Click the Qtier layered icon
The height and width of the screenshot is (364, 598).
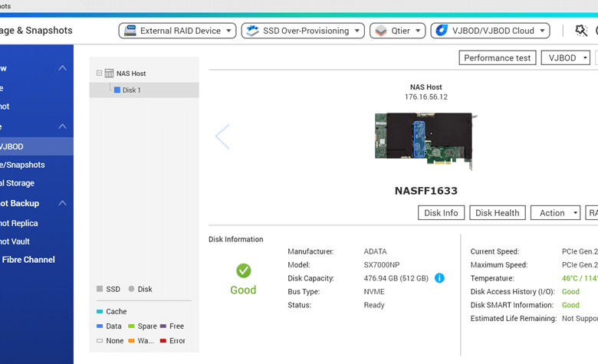381,31
